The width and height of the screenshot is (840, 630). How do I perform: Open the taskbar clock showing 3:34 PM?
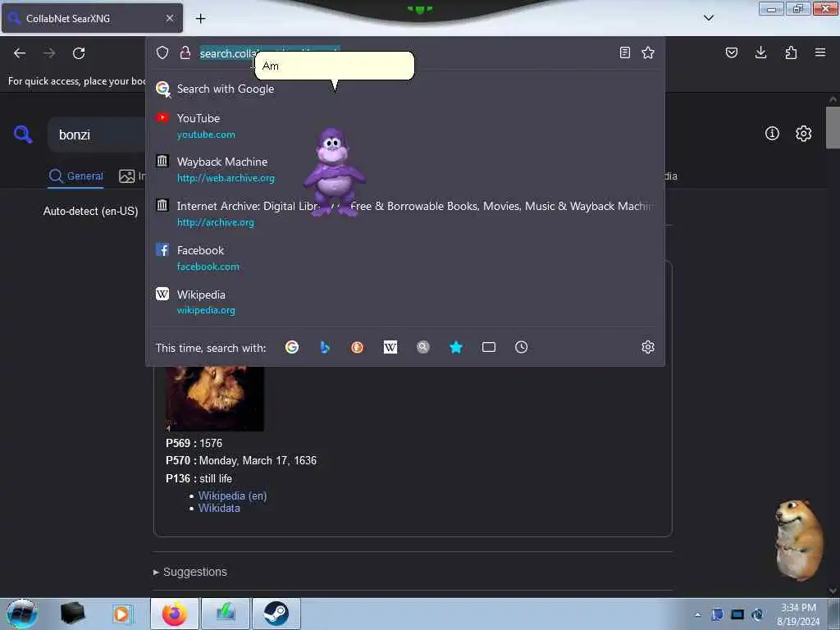click(x=798, y=614)
